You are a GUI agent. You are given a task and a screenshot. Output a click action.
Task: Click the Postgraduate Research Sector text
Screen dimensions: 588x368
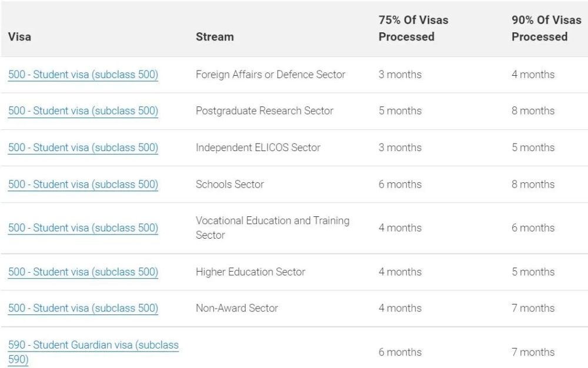pyautogui.click(x=265, y=111)
